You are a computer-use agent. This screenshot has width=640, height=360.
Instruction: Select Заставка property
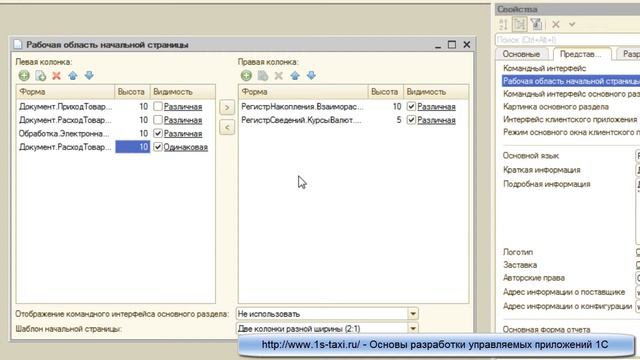click(520, 265)
